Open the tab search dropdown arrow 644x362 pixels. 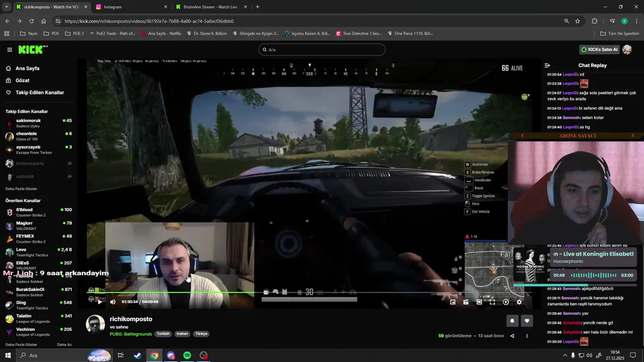7,7
